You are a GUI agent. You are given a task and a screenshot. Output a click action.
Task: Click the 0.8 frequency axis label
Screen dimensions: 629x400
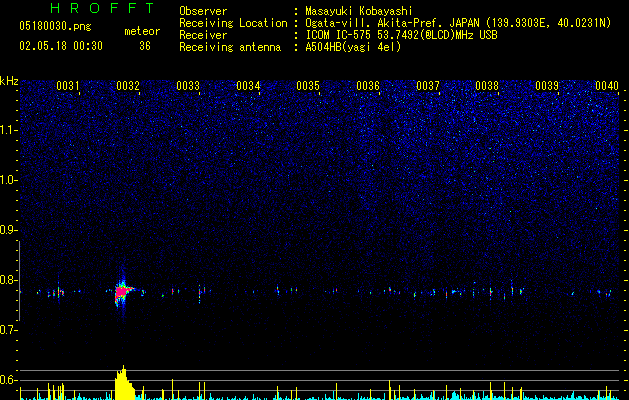[x=9, y=280]
